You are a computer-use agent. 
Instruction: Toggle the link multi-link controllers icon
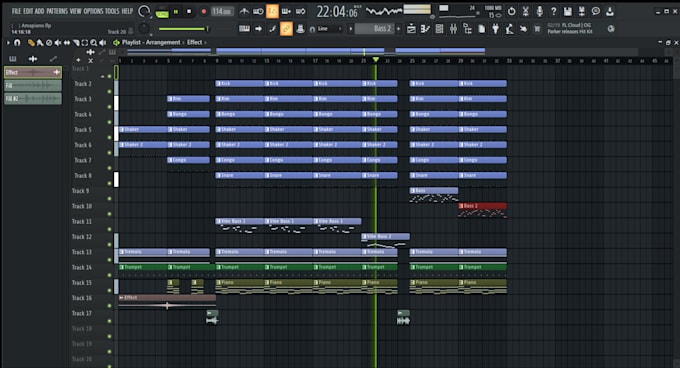(286, 29)
